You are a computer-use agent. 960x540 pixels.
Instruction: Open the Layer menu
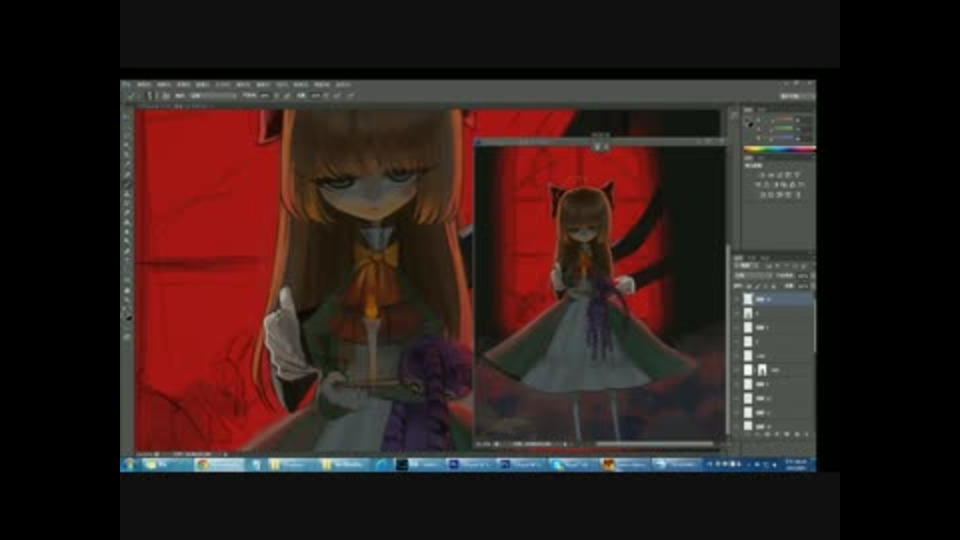click(x=203, y=84)
